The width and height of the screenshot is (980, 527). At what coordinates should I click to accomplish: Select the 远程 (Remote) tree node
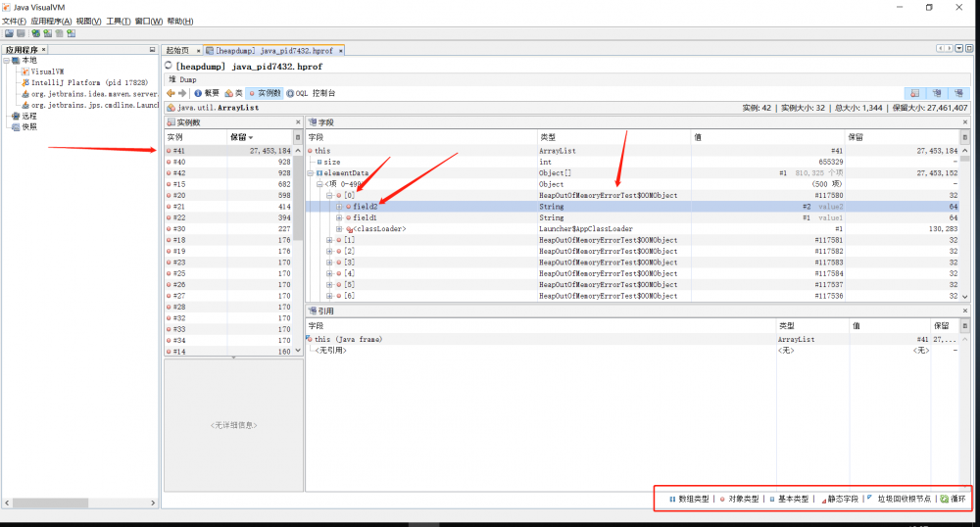[28, 117]
